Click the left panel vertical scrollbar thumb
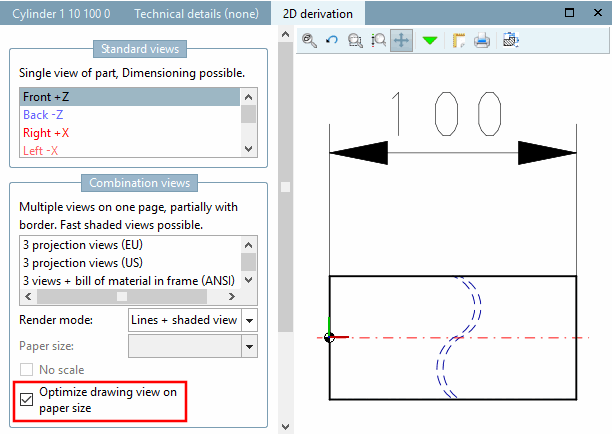The height and width of the screenshot is (434, 612). [x=285, y=187]
